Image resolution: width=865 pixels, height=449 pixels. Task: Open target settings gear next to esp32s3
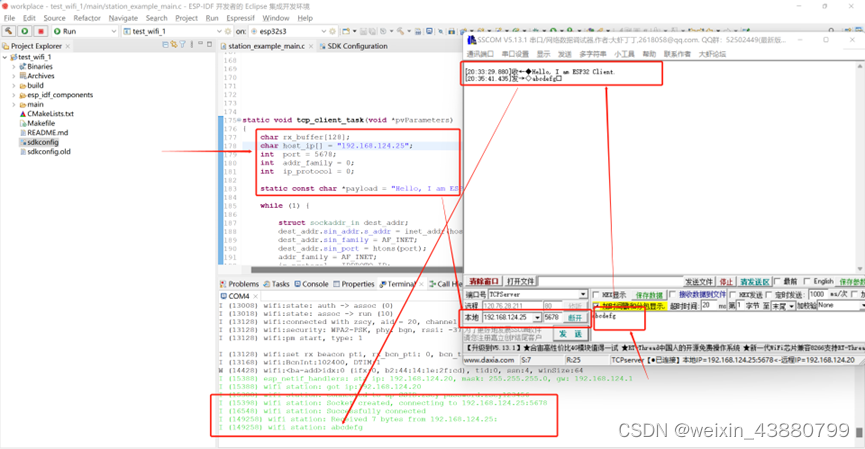[332, 31]
